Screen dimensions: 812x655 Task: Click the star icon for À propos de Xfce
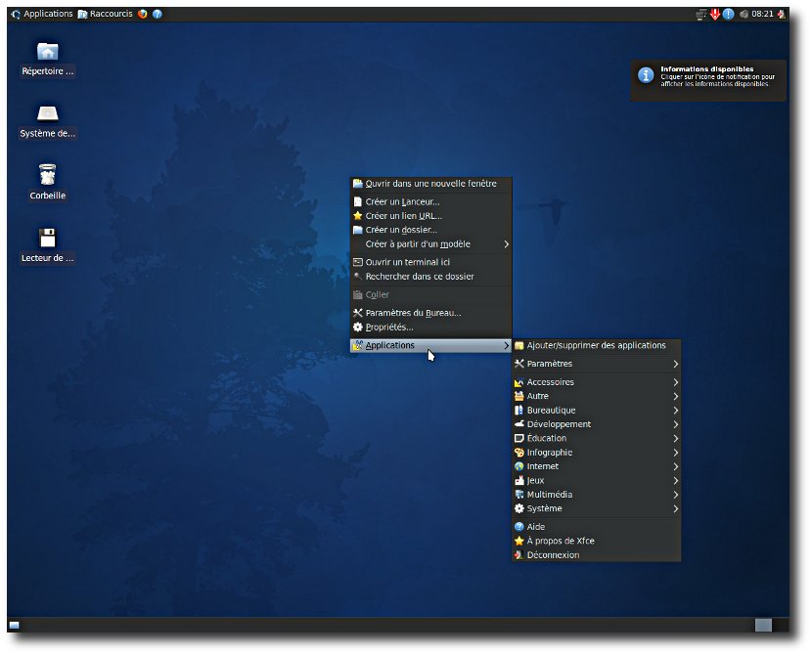(x=519, y=541)
